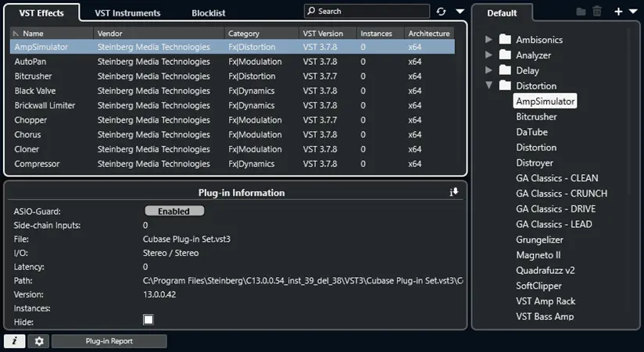This screenshot has height=352, width=644.
Task: Select AmpSimulator in the Distortion folder
Action: (545, 101)
